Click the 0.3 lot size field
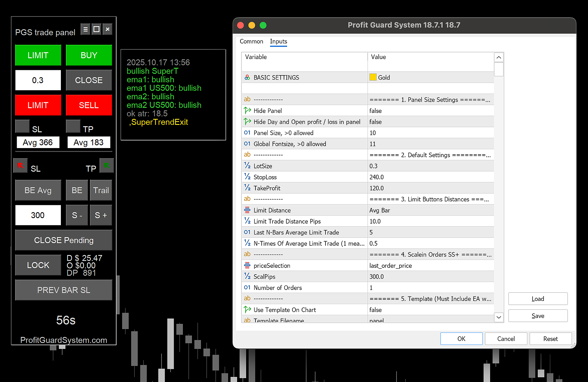The image size is (588, 382). click(38, 80)
